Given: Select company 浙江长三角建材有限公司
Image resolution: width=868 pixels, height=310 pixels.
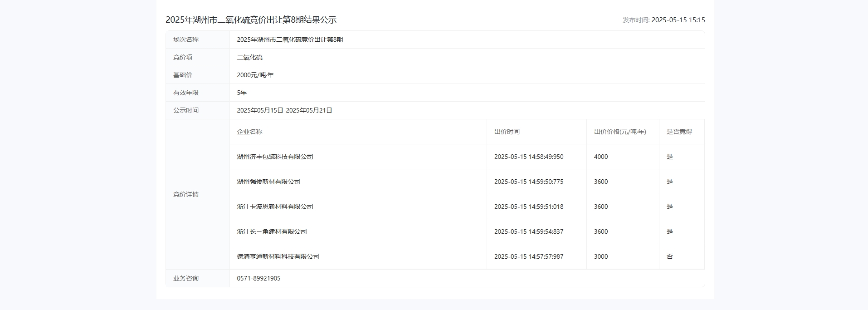Looking at the screenshot, I should click(272, 231).
